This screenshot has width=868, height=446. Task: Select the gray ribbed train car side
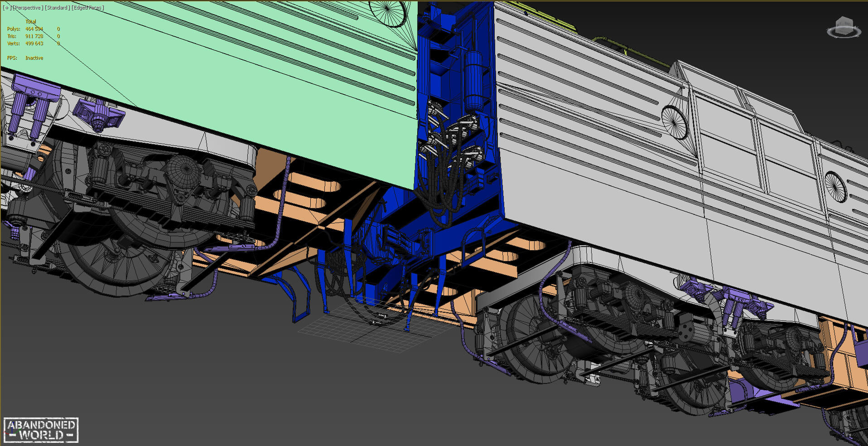pyautogui.click(x=589, y=136)
